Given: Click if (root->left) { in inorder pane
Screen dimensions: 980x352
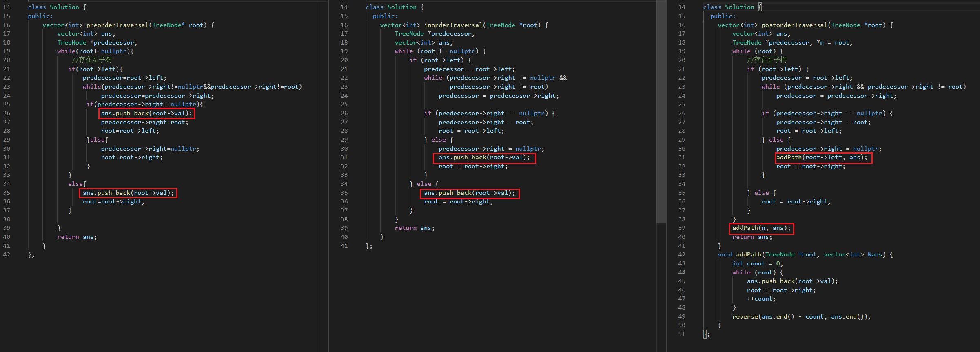Looking at the screenshot, I should (440, 60).
